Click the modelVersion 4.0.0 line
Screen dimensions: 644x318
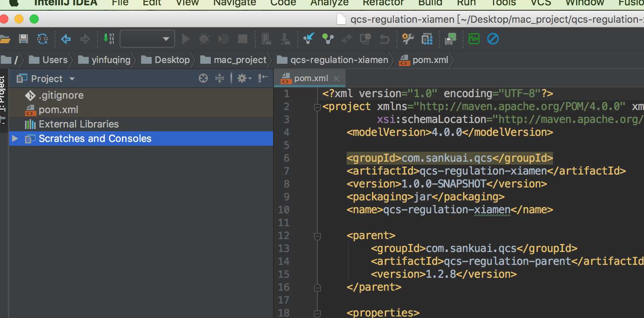coord(450,132)
